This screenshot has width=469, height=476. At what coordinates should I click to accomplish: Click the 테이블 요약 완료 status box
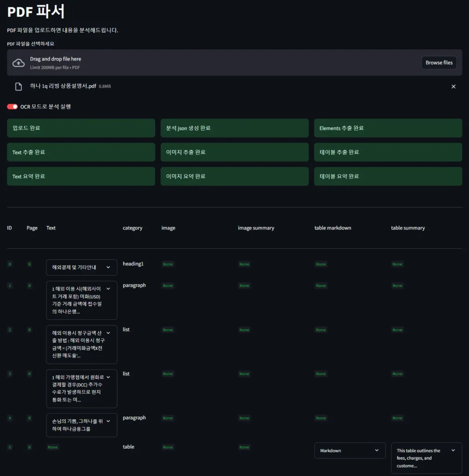(388, 176)
